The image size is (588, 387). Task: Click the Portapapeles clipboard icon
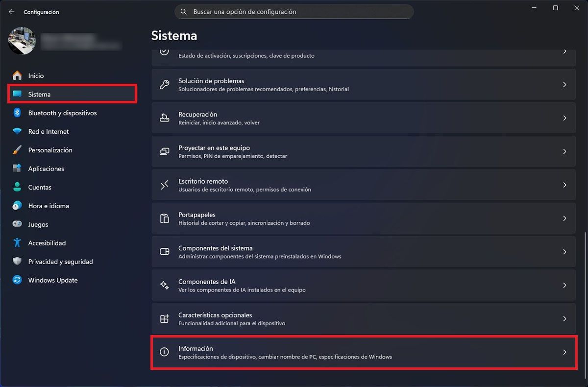(165, 218)
